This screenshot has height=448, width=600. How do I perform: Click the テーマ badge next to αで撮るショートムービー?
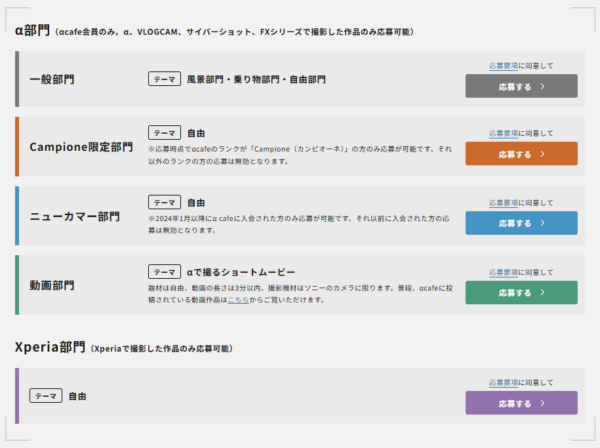164,271
